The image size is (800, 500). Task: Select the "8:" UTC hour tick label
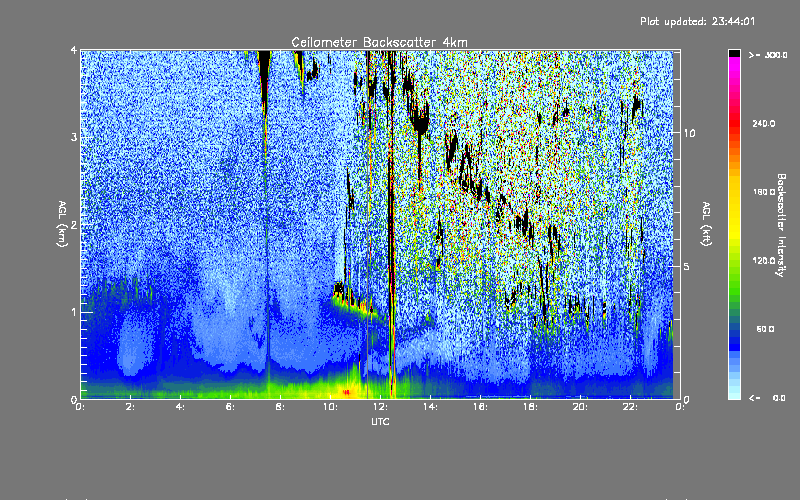pos(281,407)
